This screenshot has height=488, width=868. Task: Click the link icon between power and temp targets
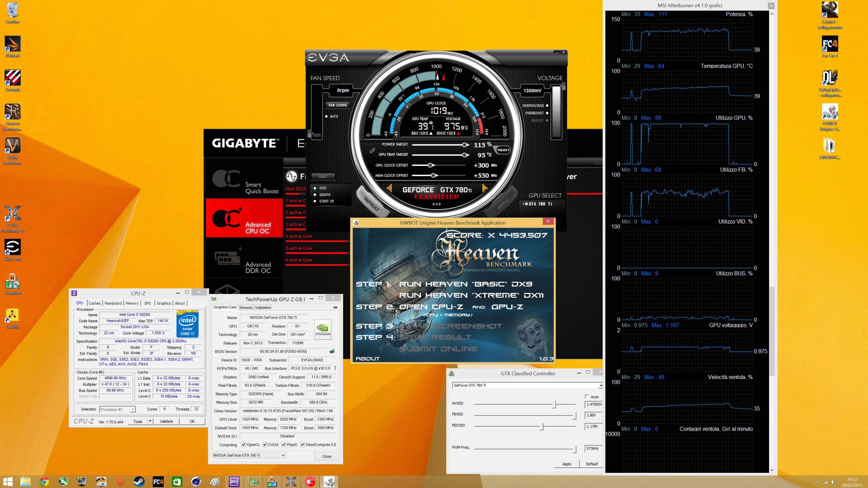coord(372,150)
